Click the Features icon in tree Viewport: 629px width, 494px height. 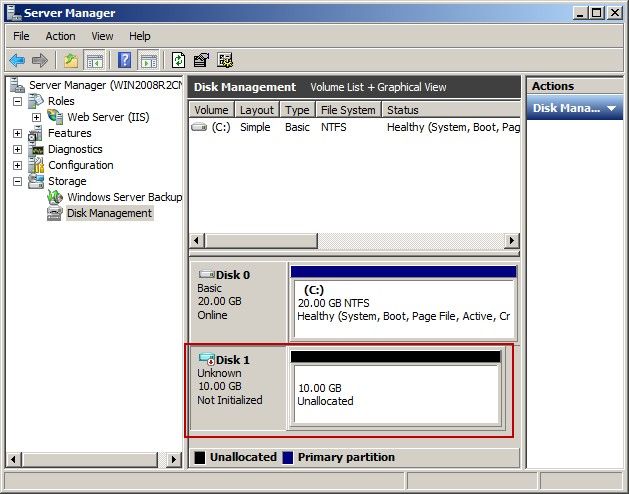[x=35, y=133]
